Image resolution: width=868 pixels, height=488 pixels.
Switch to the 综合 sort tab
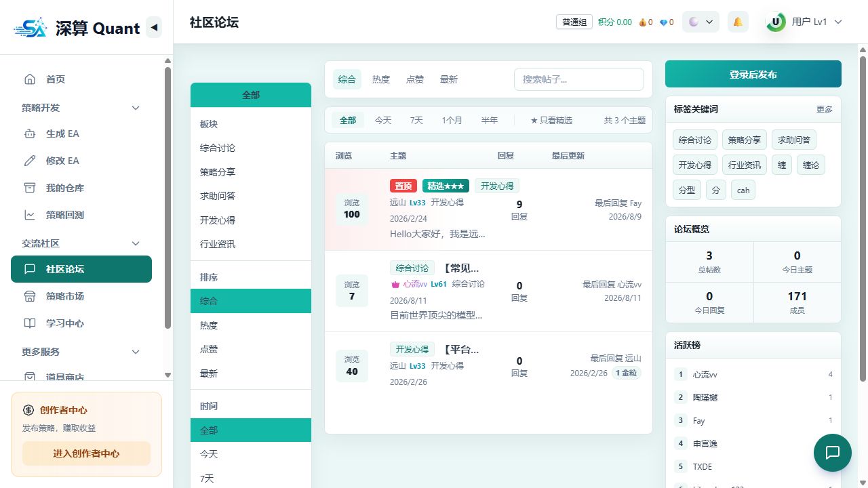pyautogui.click(x=347, y=79)
